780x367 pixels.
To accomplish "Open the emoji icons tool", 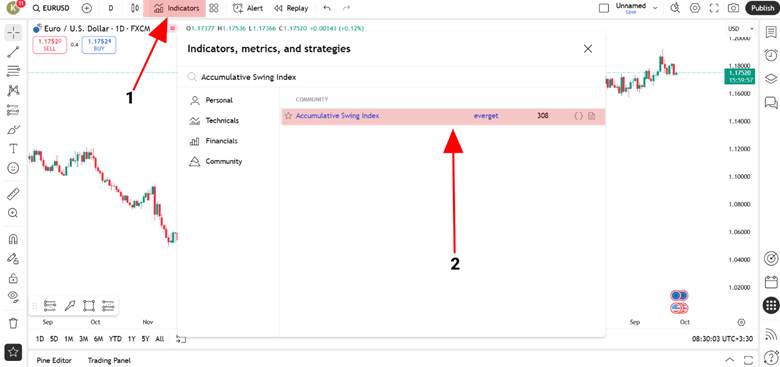I will 13,168.
